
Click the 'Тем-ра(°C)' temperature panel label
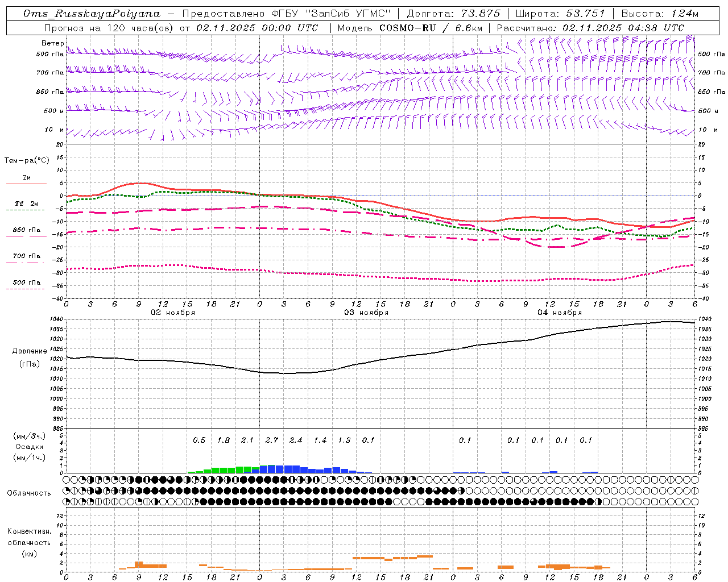pyautogui.click(x=27, y=161)
